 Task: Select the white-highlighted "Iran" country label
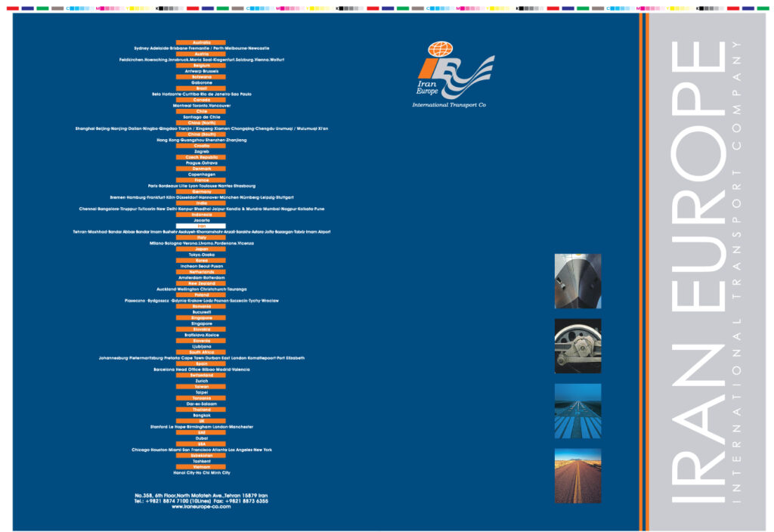coord(201,226)
